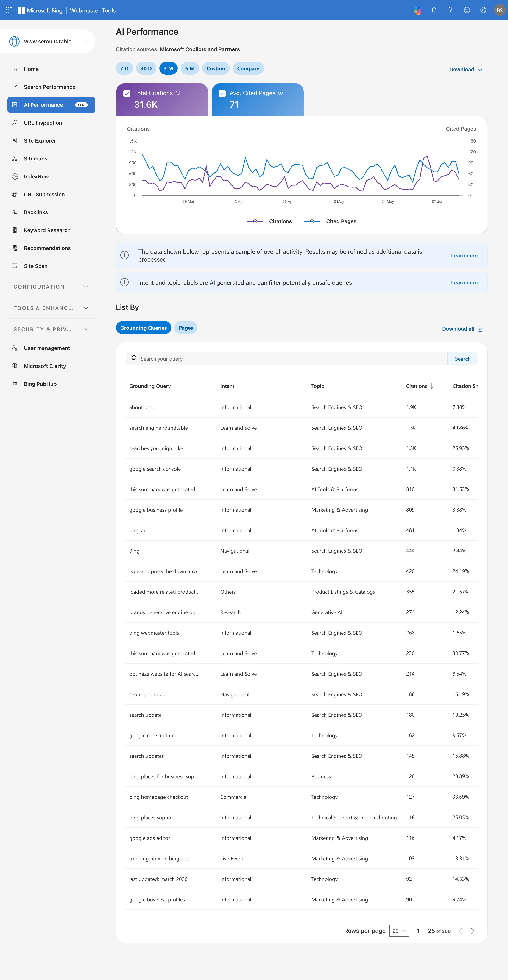Click the Sitemaps icon

point(14,158)
